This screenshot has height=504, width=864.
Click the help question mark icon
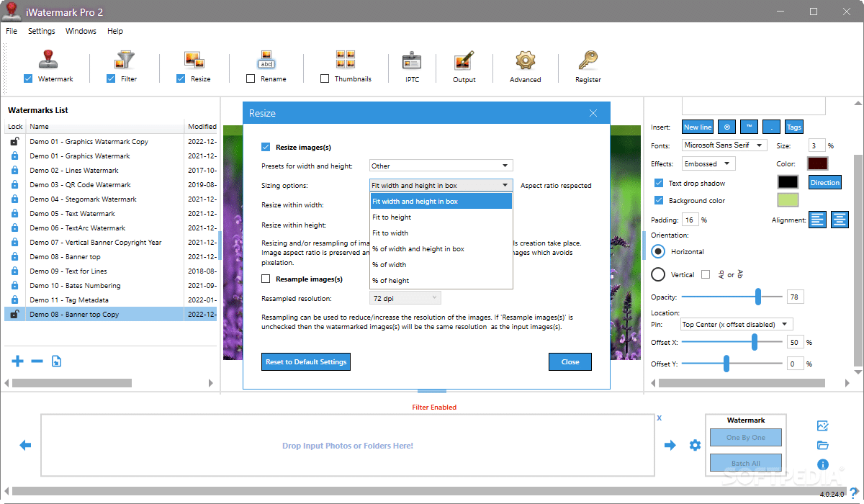[853, 493]
